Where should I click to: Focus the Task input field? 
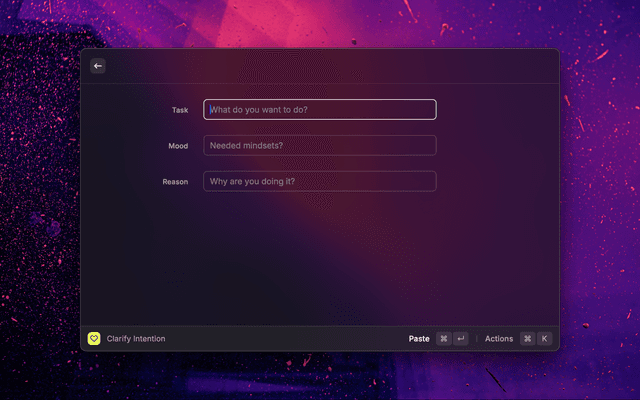(320, 110)
